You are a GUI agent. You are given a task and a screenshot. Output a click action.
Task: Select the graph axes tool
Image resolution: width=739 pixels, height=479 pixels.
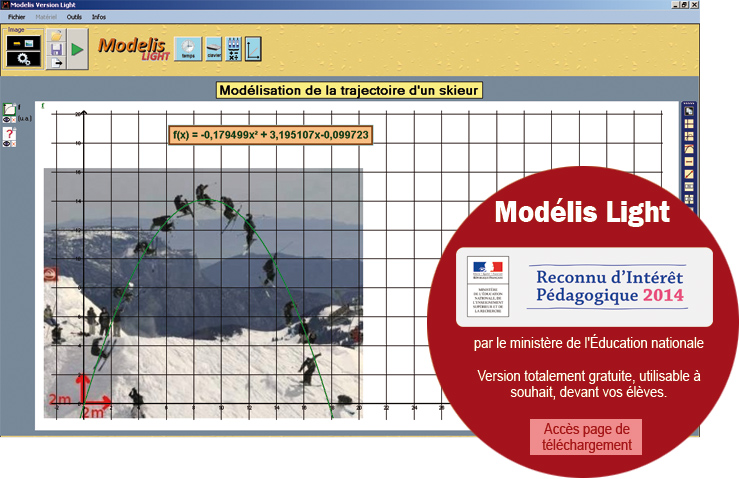pos(253,49)
